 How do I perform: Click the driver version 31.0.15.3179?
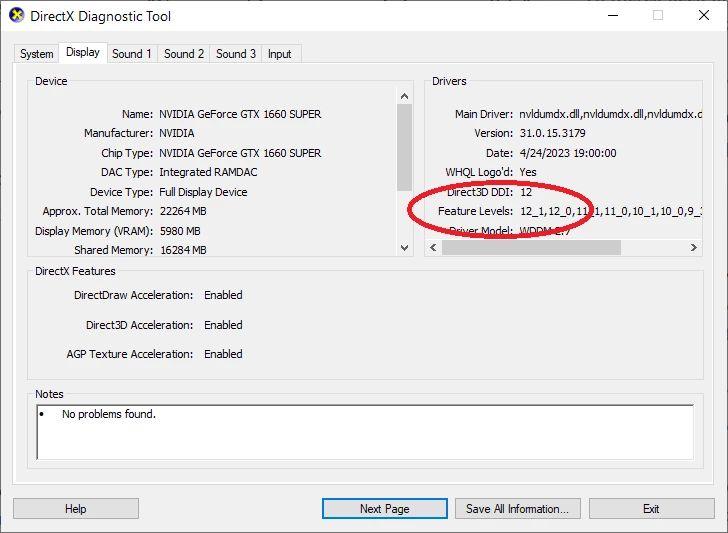pos(552,133)
